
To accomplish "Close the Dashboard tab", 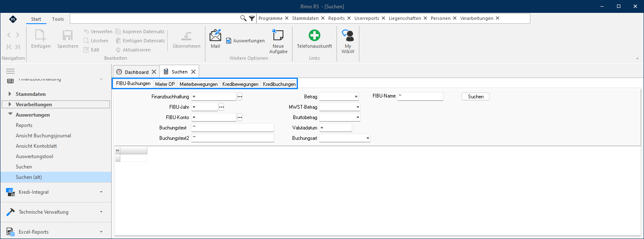I will [x=154, y=72].
